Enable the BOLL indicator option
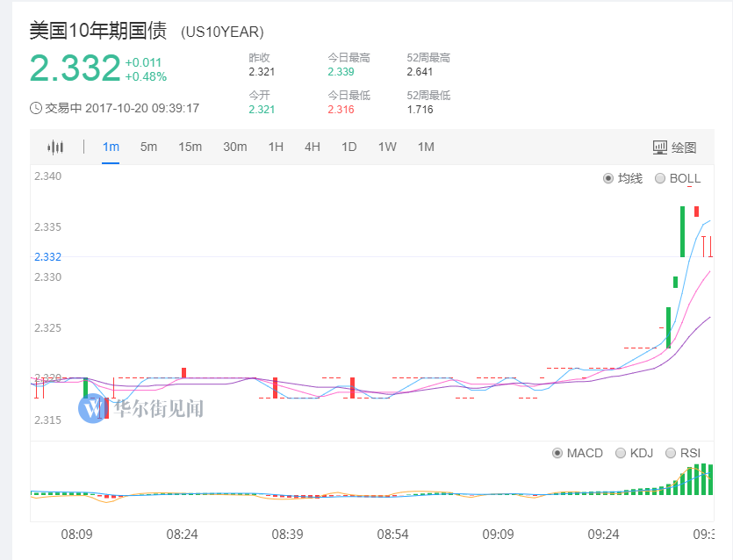Image resolution: width=733 pixels, height=560 pixels. [660, 178]
